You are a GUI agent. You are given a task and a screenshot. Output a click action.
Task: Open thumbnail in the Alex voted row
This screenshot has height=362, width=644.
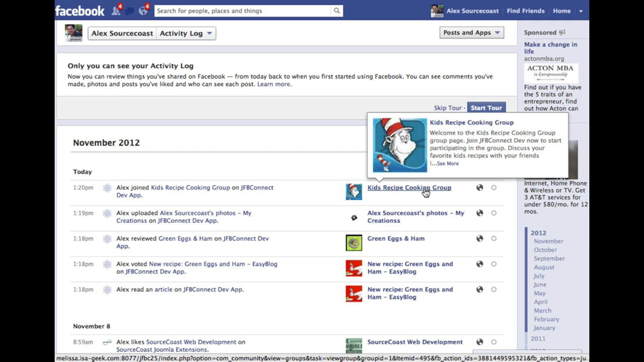354,268
